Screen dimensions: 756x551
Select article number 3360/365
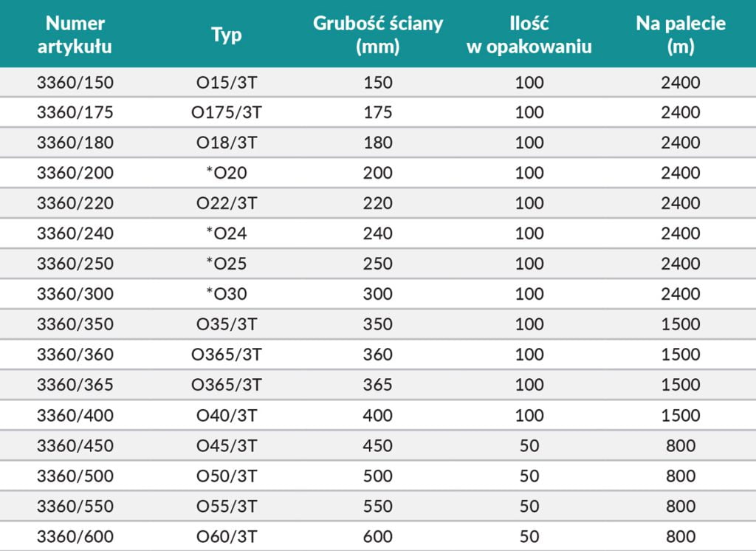(x=75, y=385)
